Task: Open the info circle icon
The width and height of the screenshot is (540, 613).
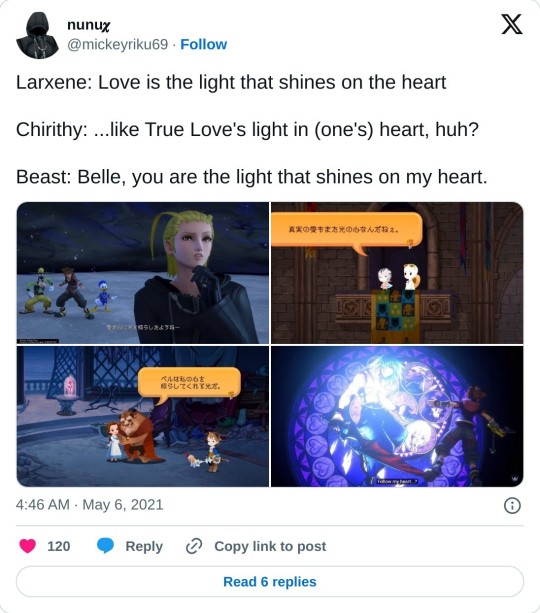Action: click(512, 505)
